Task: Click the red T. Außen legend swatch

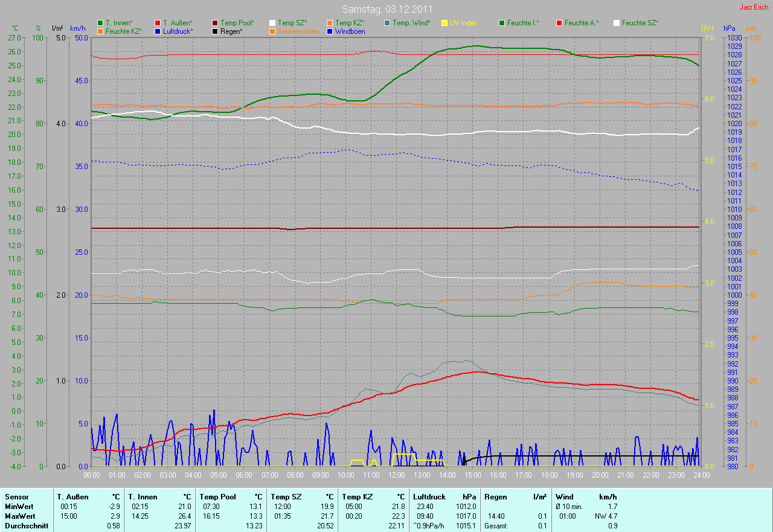Action: pos(158,23)
